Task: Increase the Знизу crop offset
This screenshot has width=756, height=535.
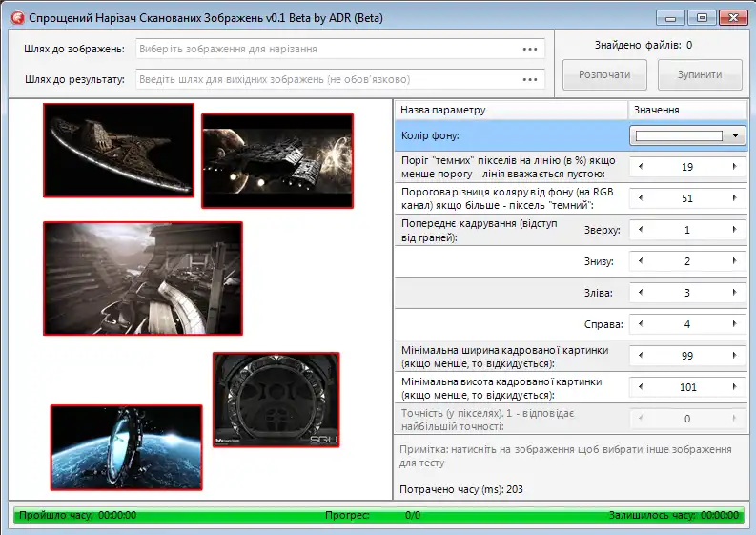Action: [x=734, y=261]
